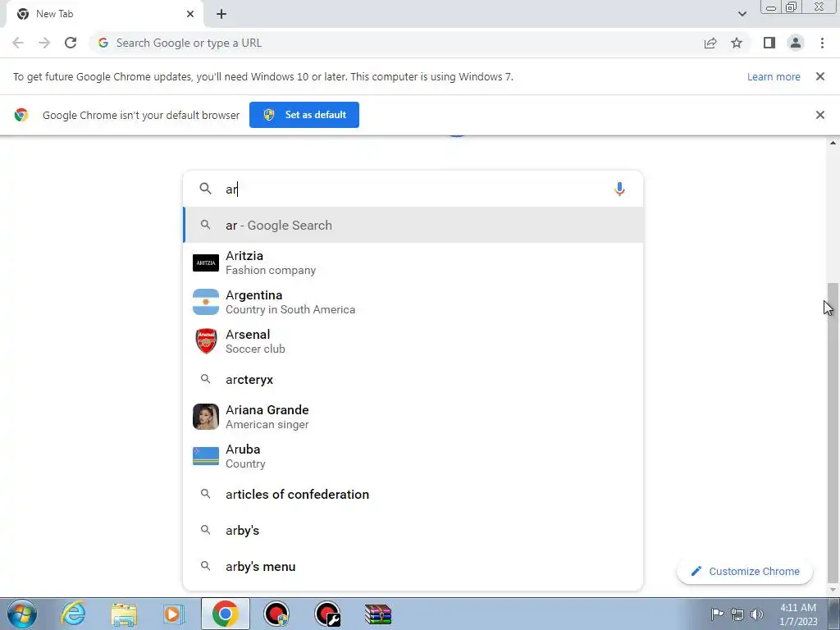This screenshot has height=630, width=840.
Task: Click Learn more link
Action: [774, 76]
